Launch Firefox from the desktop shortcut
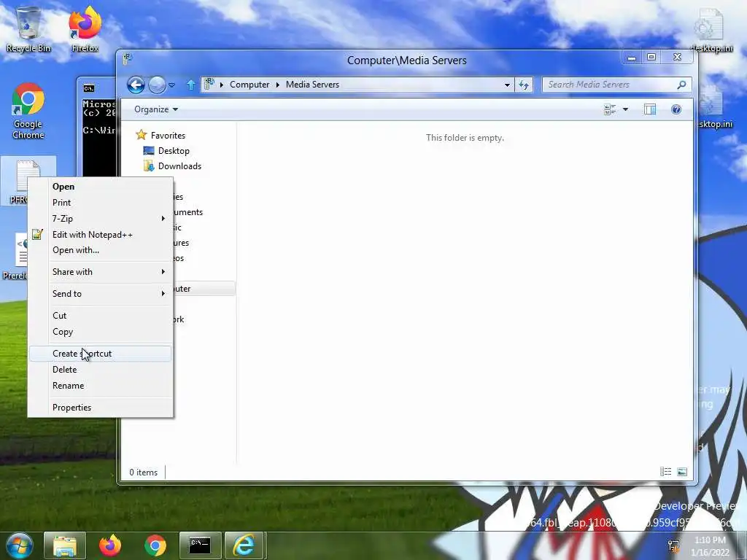Image resolution: width=747 pixels, height=560 pixels. point(85,29)
